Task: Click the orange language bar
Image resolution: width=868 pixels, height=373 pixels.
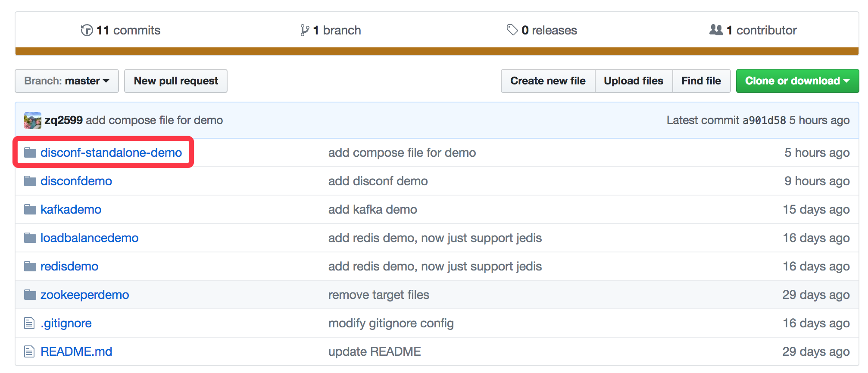Action: click(x=437, y=51)
